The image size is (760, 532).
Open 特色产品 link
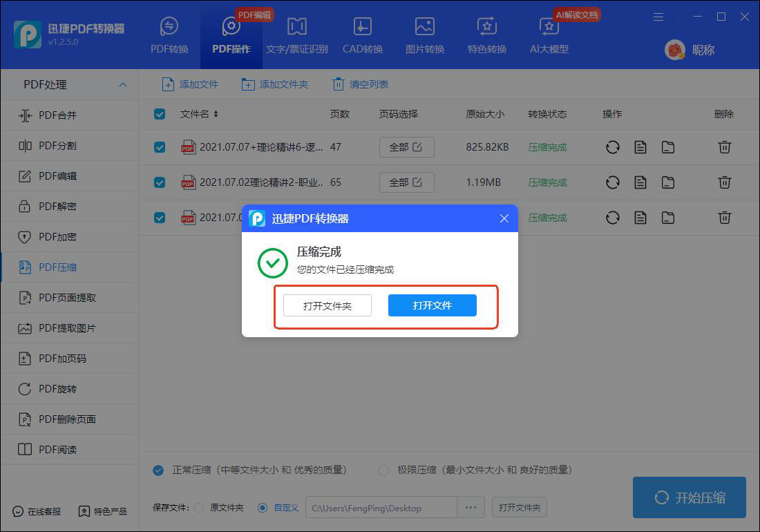[103, 512]
